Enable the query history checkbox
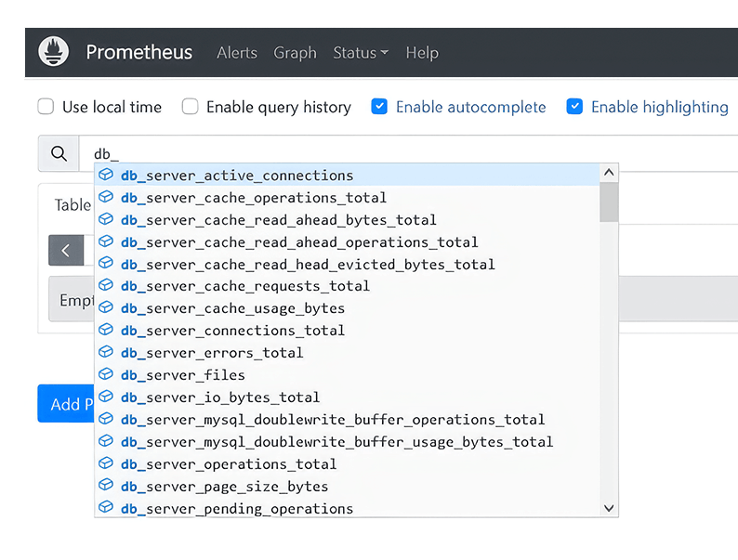Viewport: 738px width, 560px height. (x=191, y=106)
